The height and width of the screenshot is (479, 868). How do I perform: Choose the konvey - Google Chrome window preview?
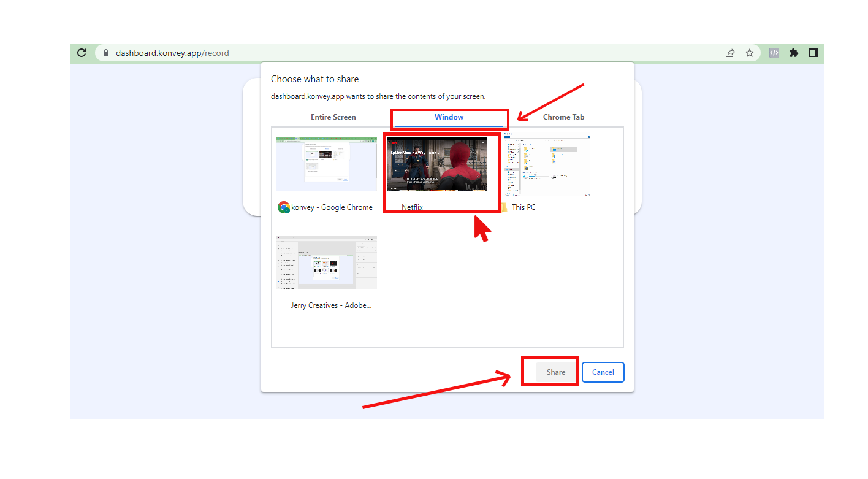[x=326, y=164]
